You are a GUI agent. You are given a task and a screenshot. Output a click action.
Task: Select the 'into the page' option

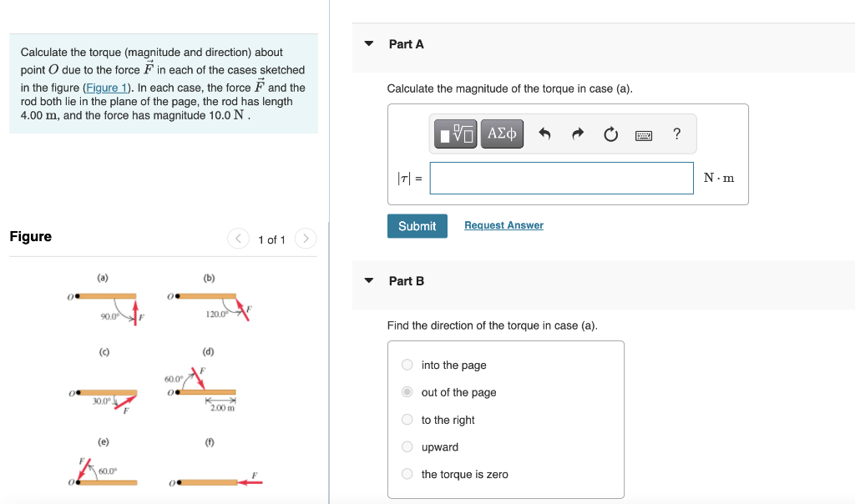(x=407, y=364)
